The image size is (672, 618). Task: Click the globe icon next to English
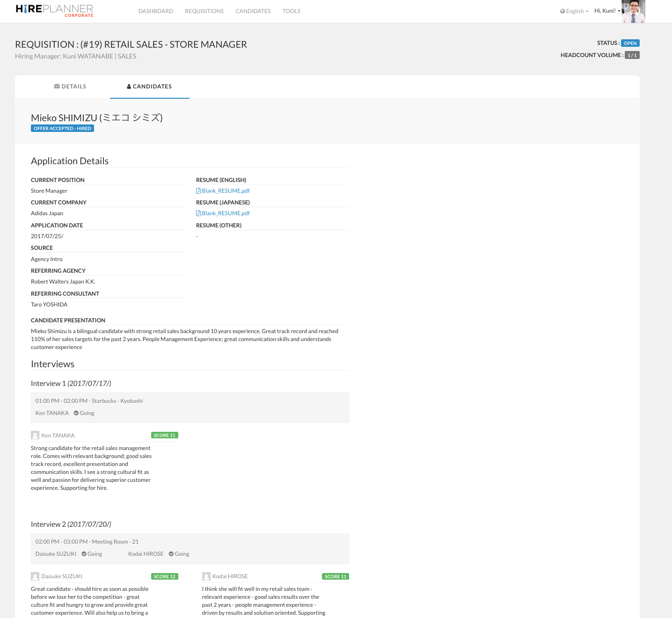562,11
